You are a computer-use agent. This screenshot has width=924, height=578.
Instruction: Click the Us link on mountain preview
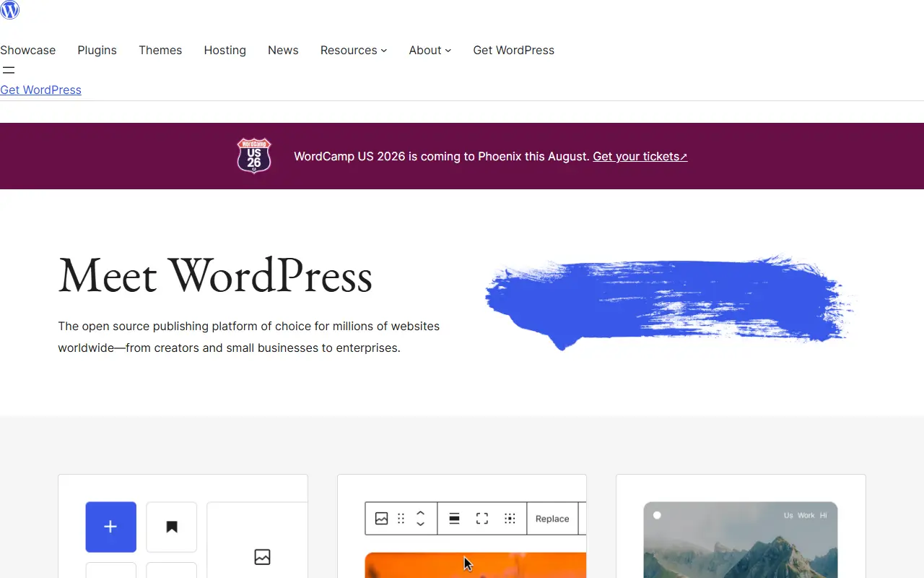[788, 515]
